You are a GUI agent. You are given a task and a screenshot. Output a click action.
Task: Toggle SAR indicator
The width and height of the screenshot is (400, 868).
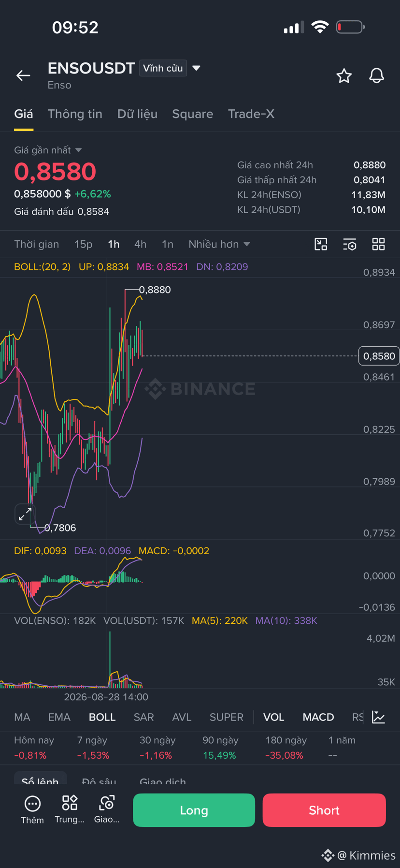click(143, 717)
